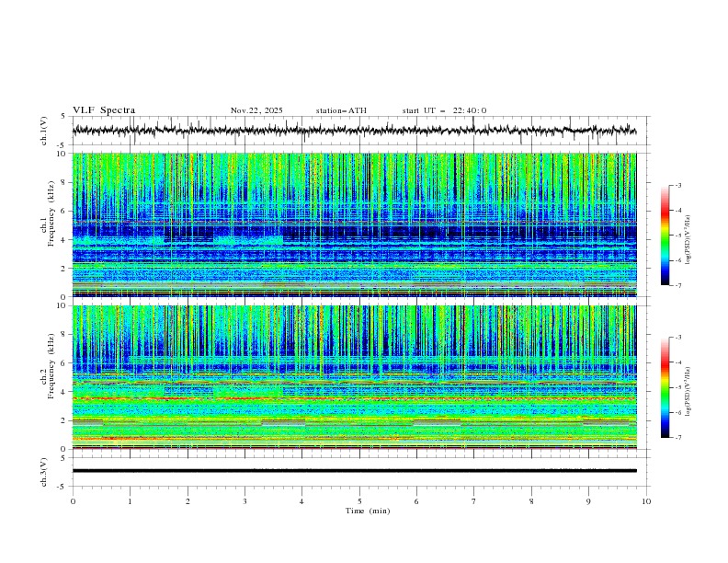Viewport: 728px width, 563px height.
Task: Click the 2 minute tick label
Action: 188,501
